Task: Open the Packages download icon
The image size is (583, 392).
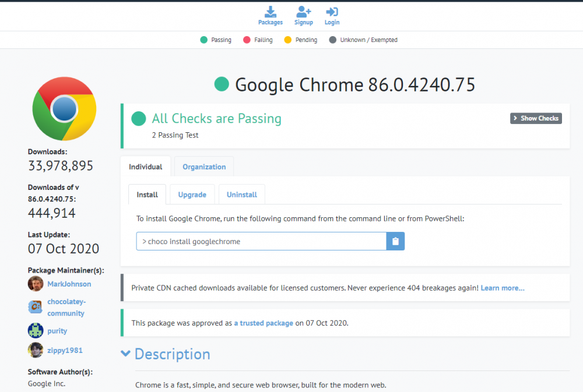Action: [271, 12]
